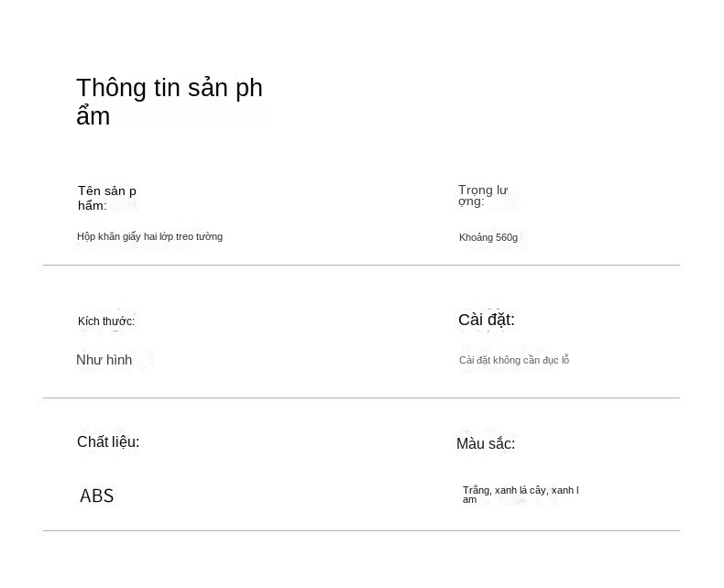
Task: Click the '560g' weight figure
Action: pyautogui.click(x=507, y=238)
